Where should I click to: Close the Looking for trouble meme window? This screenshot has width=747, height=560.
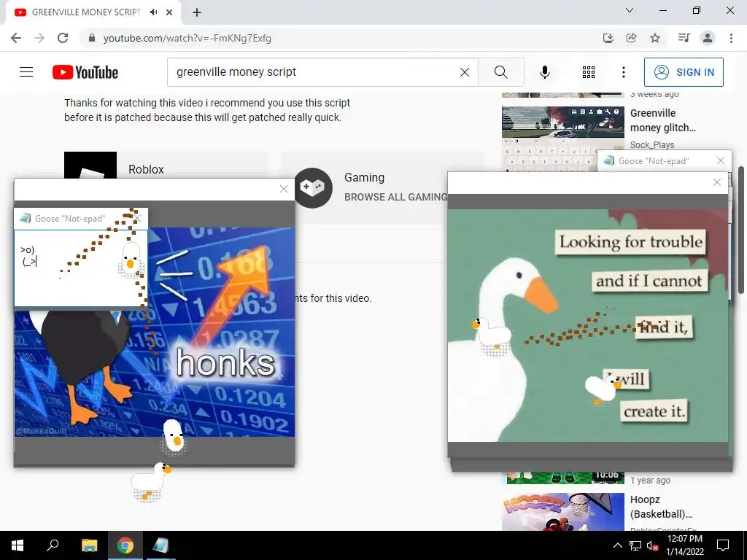[x=716, y=182]
